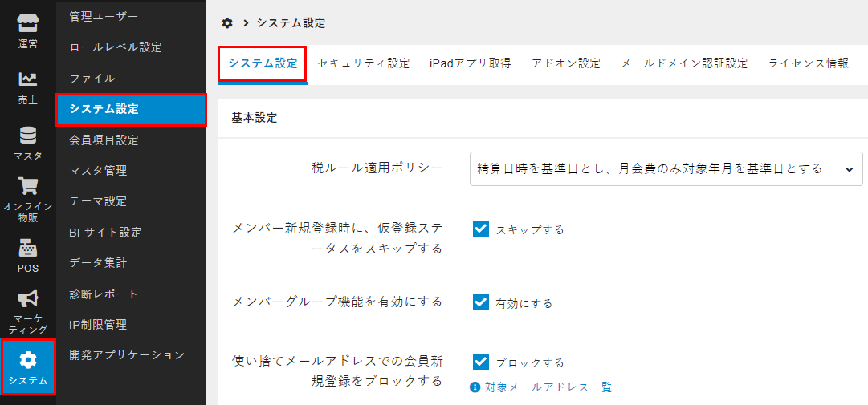
Task: Open the マスタ database icon
Action: tap(27, 135)
